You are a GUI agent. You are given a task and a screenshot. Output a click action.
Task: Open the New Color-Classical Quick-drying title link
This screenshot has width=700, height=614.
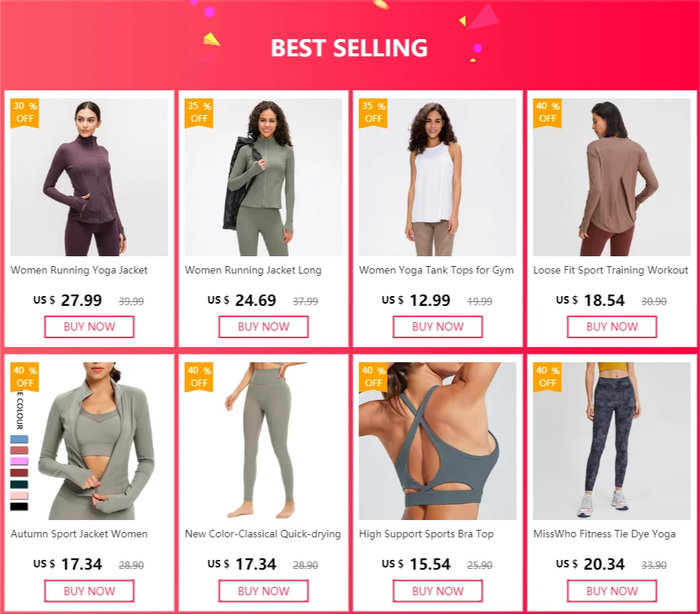263,534
